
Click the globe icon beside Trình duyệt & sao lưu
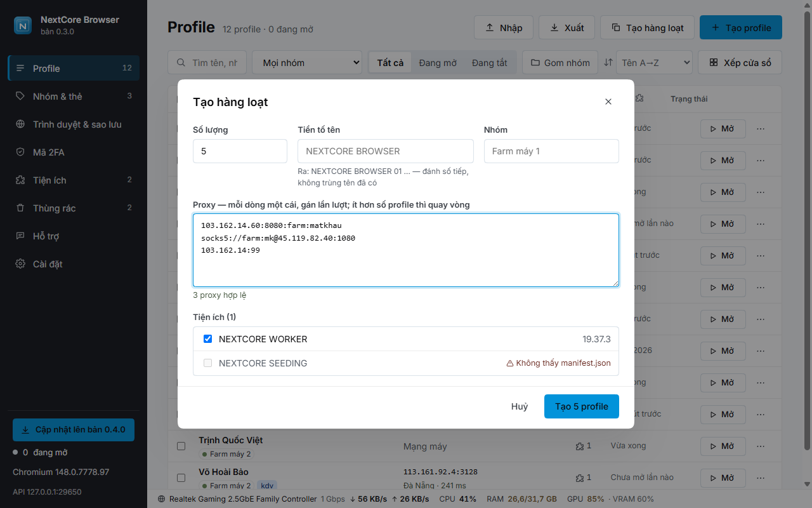20,124
